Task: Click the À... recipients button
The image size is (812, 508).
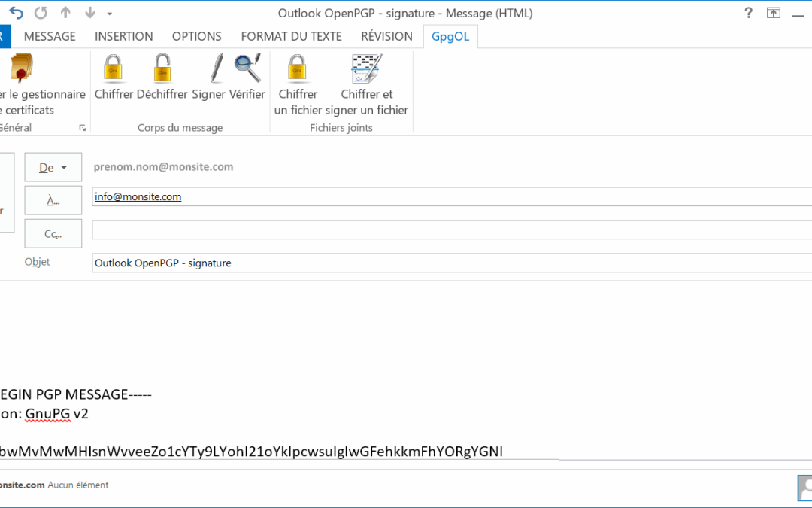Action: tap(53, 200)
